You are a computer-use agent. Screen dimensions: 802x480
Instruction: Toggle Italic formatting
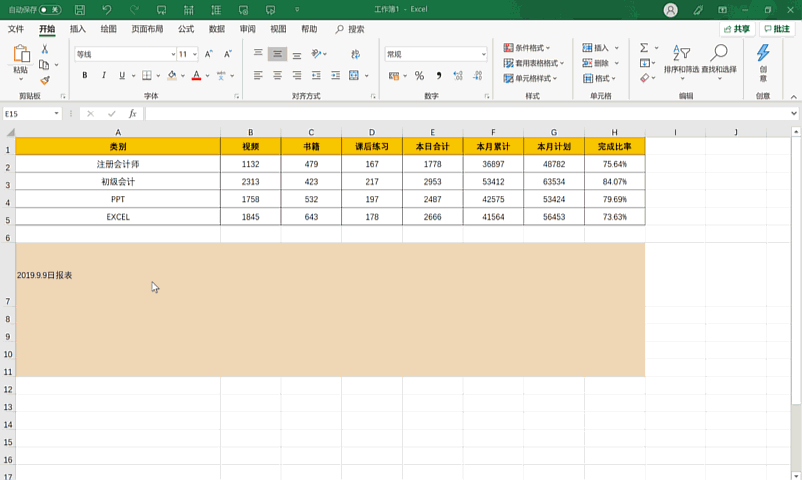point(103,76)
